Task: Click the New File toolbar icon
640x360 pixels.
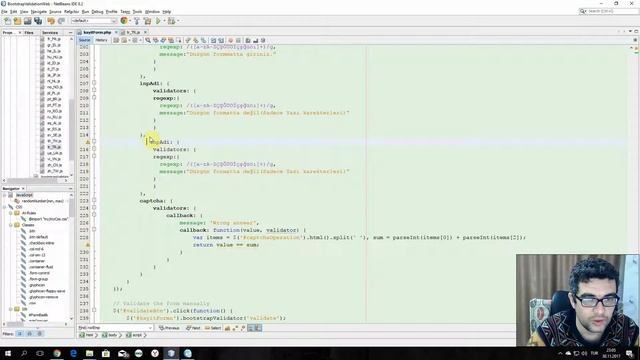Action: [x=7, y=21]
